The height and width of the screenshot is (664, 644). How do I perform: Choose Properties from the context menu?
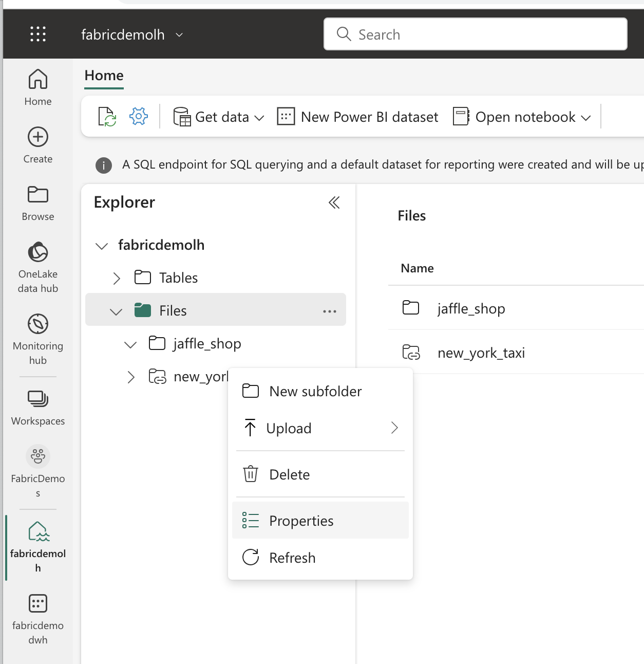[x=301, y=520]
